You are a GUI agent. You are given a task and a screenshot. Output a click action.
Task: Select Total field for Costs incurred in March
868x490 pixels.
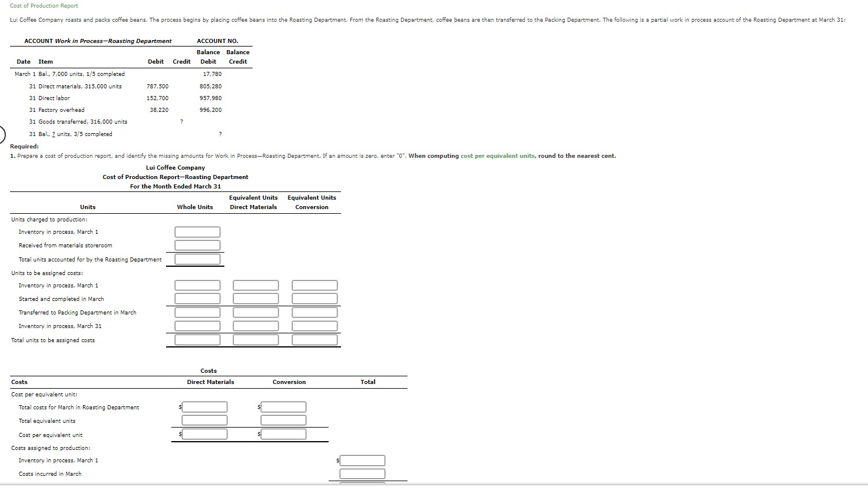[362, 474]
